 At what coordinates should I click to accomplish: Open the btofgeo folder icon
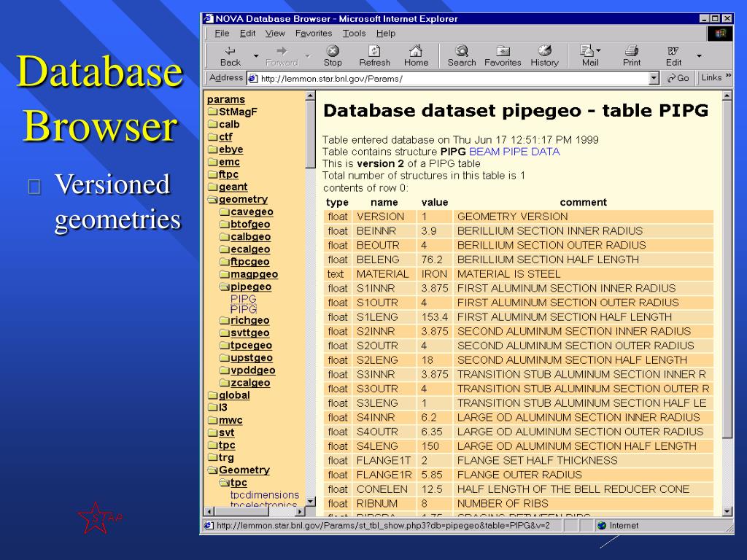point(225,225)
